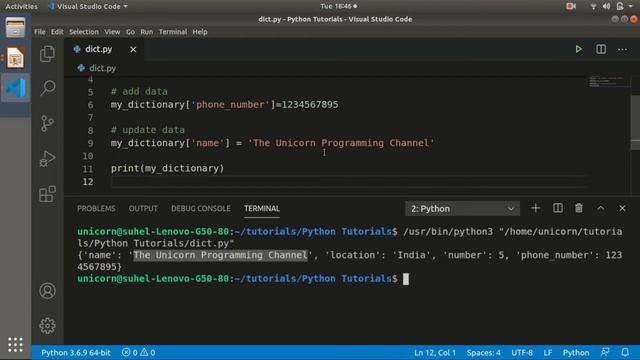Focus the terminal prompt cursor
640x360 pixels.
click(x=406, y=279)
